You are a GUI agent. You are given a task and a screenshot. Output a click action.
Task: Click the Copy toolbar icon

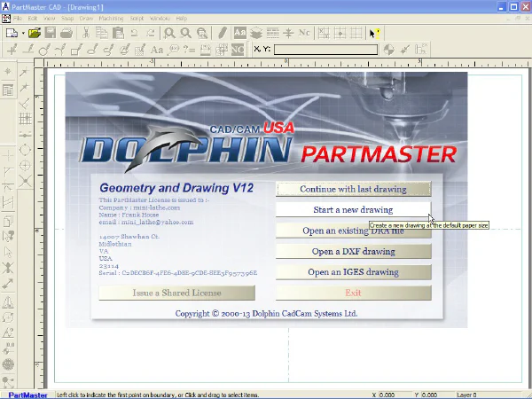tap(102, 33)
